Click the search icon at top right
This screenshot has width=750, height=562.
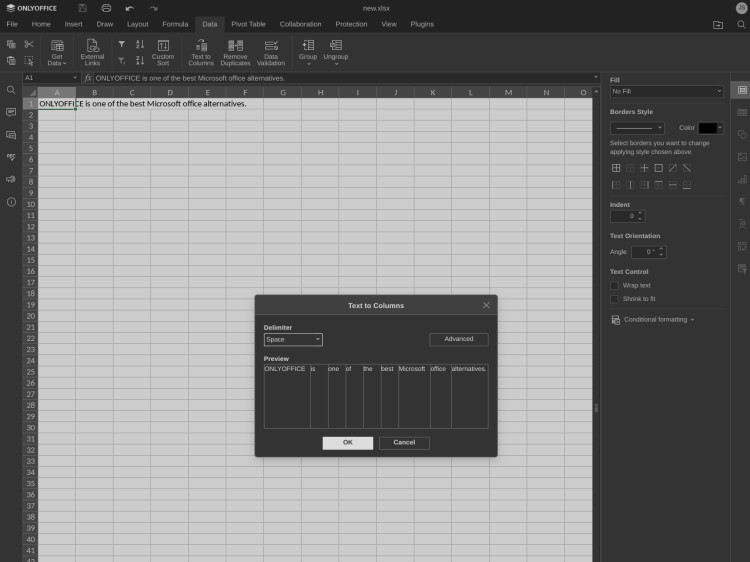click(x=741, y=24)
